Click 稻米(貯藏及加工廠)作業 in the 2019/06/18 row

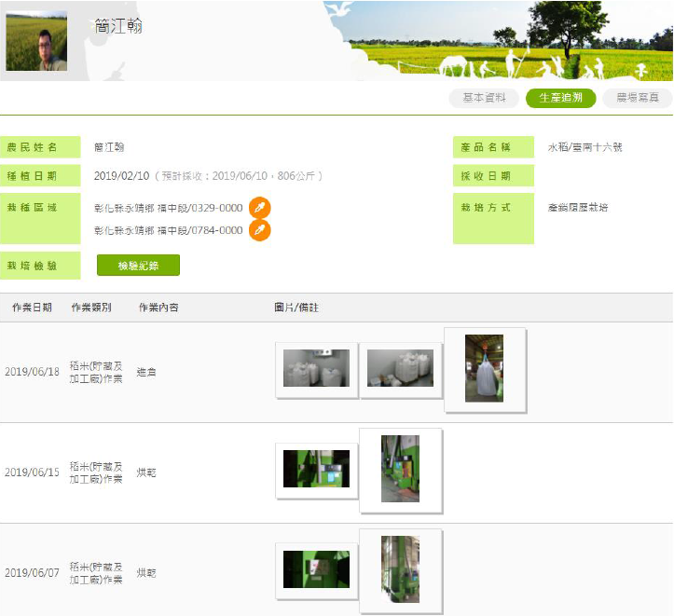click(x=96, y=373)
